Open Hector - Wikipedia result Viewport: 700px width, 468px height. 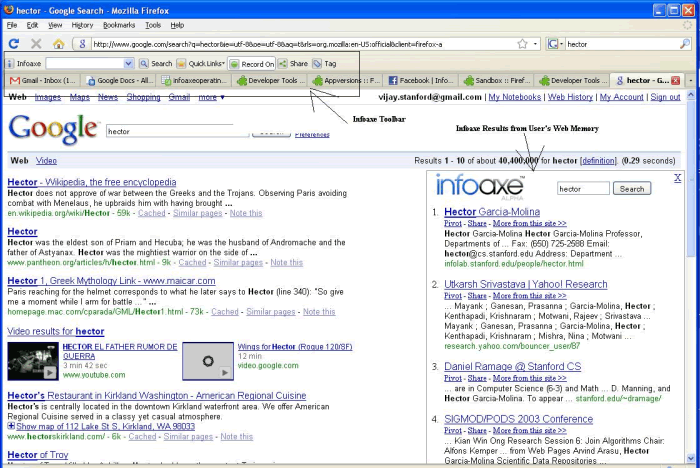pyautogui.click(x=92, y=182)
